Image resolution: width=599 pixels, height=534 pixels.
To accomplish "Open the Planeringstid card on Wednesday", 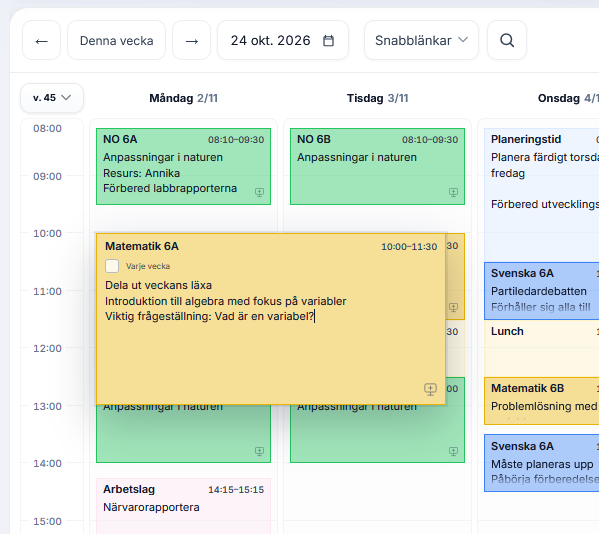I will point(542,195).
